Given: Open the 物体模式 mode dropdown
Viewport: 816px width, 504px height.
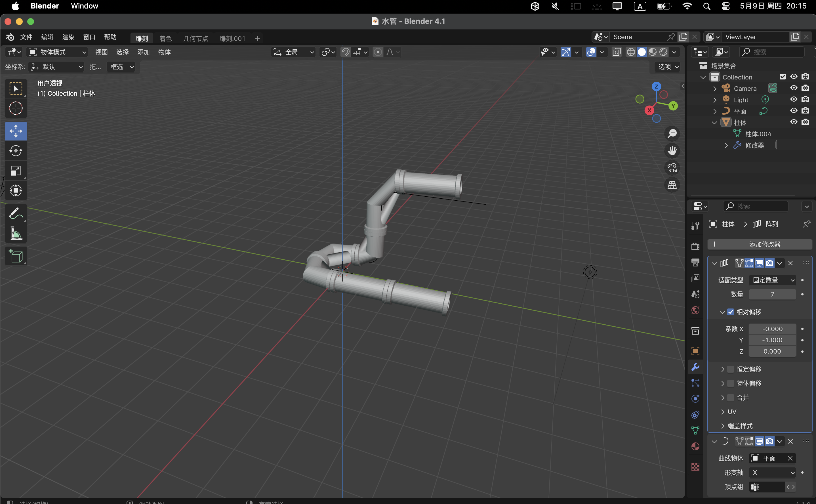Looking at the screenshot, I should click(57, 52).
